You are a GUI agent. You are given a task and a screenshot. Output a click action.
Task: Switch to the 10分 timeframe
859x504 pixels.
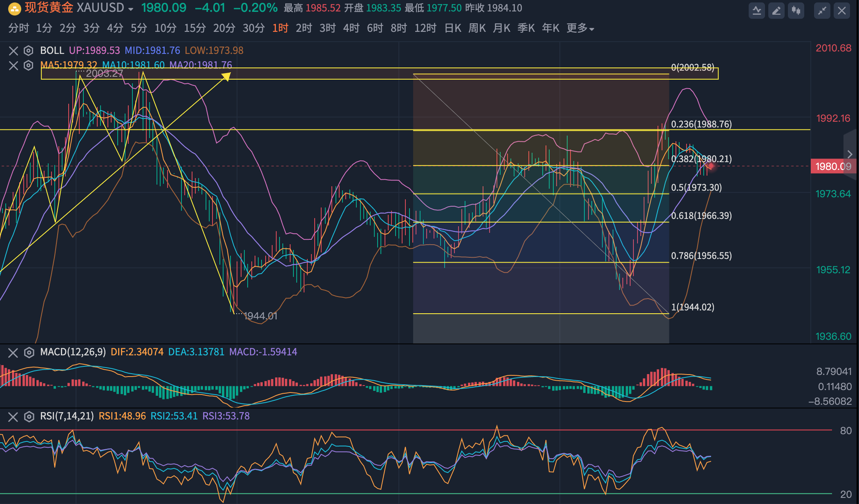(166, 28)
